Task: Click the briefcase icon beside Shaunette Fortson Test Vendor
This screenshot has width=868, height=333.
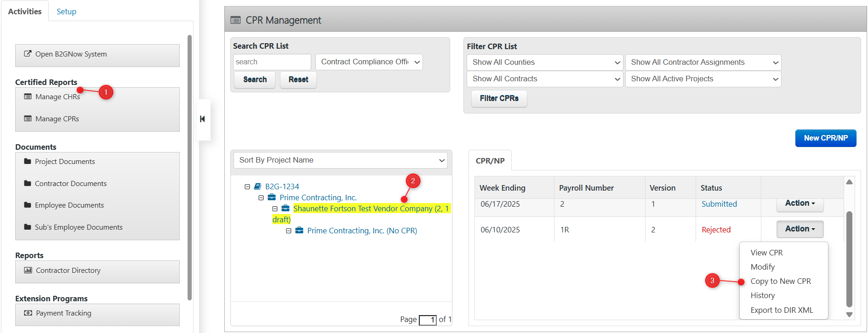Action: coord(286,209)
